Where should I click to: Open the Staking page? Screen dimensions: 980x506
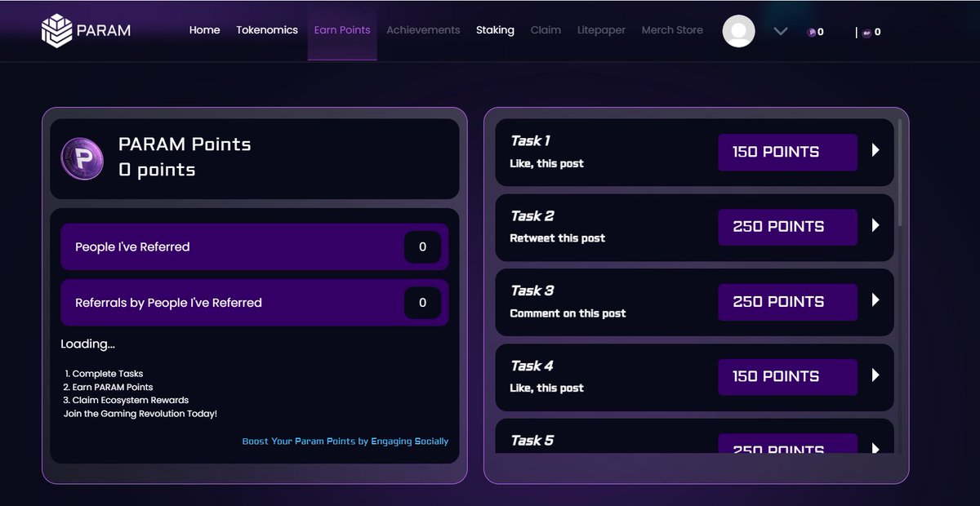(495, 29)
